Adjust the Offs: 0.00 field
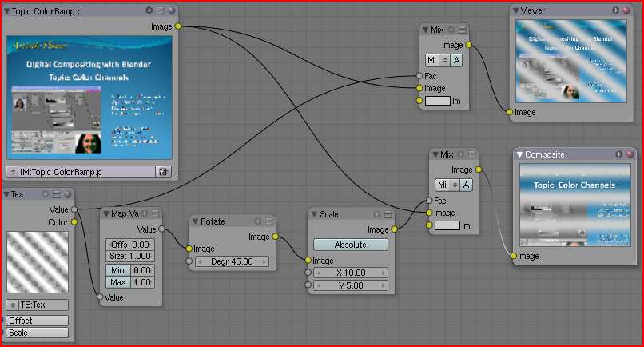The image size is (644, 347). coord(130,245)
